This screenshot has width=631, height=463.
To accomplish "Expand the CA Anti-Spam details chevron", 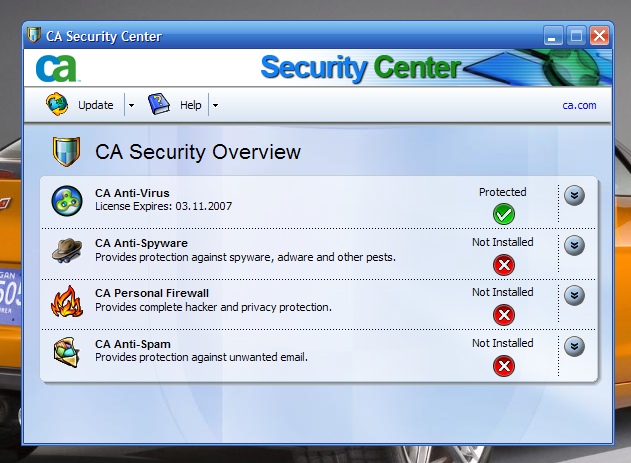I will tap(574, 346).
